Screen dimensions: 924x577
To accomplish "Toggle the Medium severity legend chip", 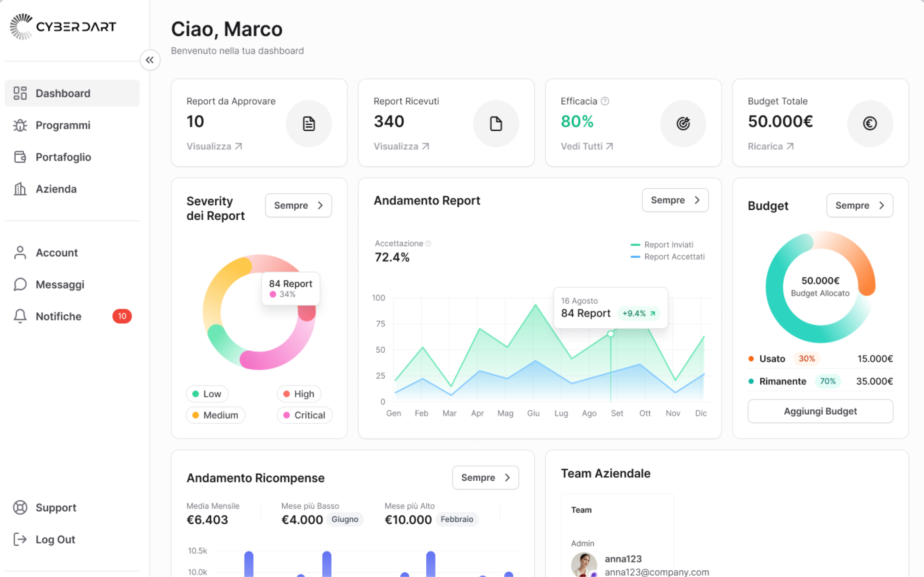I will tap(215, 415).
